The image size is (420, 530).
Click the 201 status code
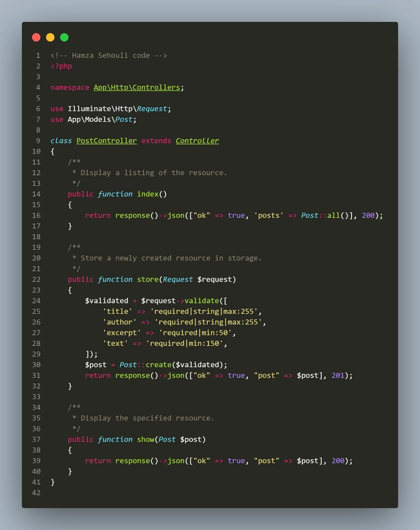click(338, 376)
